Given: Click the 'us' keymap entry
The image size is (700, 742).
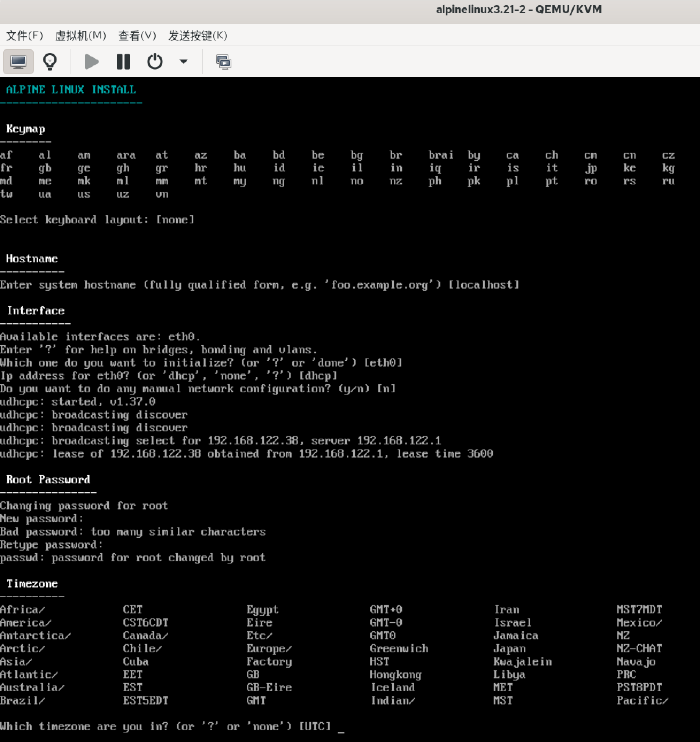Looking at the screenshot, I should click(84, 194).
